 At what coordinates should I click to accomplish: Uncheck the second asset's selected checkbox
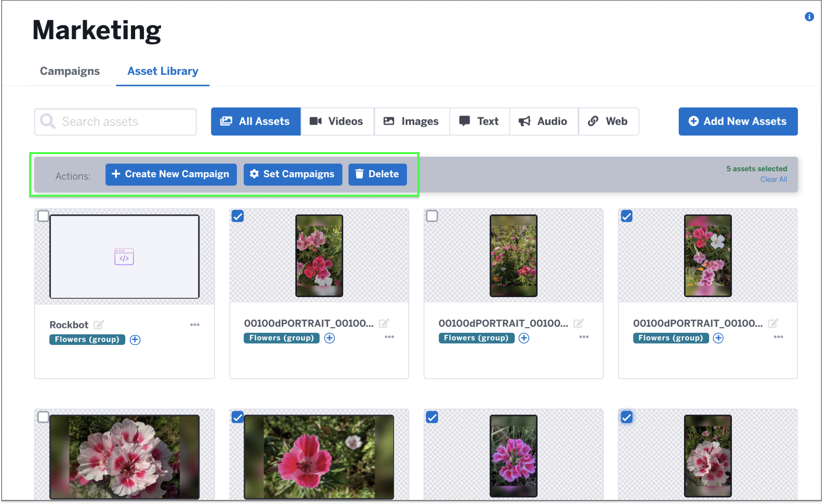click(238, 216)
